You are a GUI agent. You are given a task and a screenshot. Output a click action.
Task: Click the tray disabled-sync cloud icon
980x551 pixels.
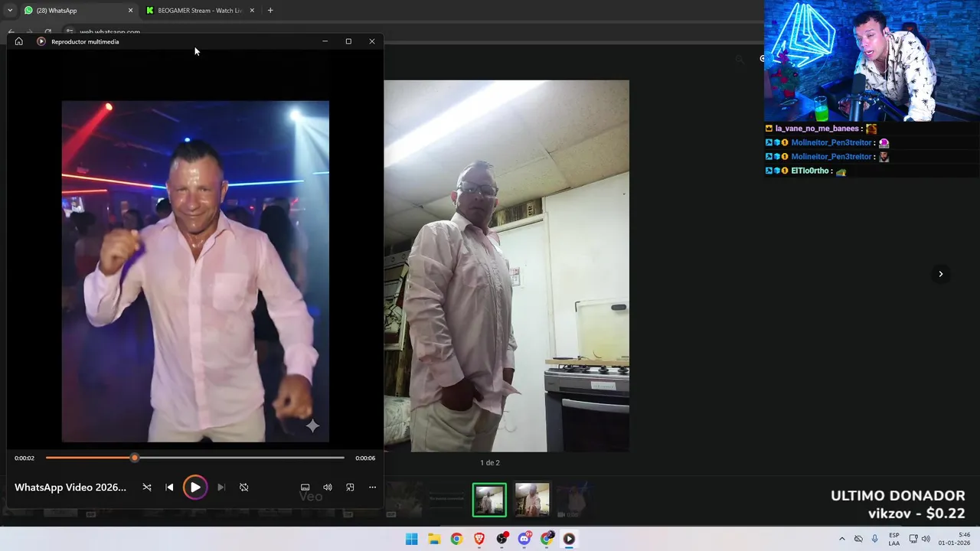[858, 539]
